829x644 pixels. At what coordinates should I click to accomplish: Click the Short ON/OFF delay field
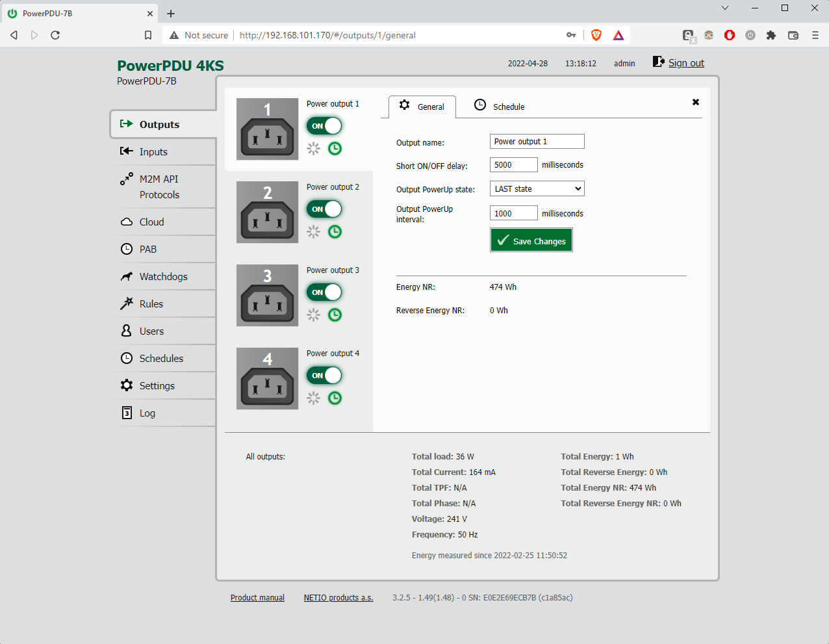point(514,165)
